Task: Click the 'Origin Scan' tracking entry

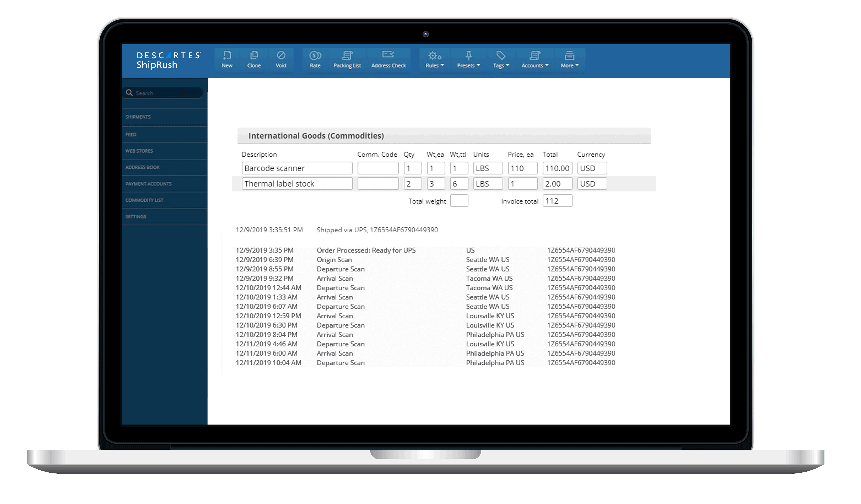Action: point(334,260)
